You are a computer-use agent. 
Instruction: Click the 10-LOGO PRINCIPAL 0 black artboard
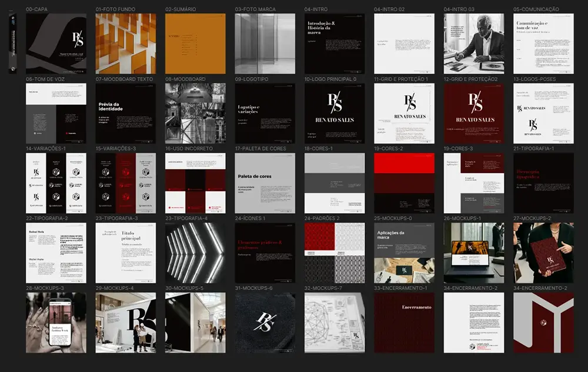[x=335, y=113]
